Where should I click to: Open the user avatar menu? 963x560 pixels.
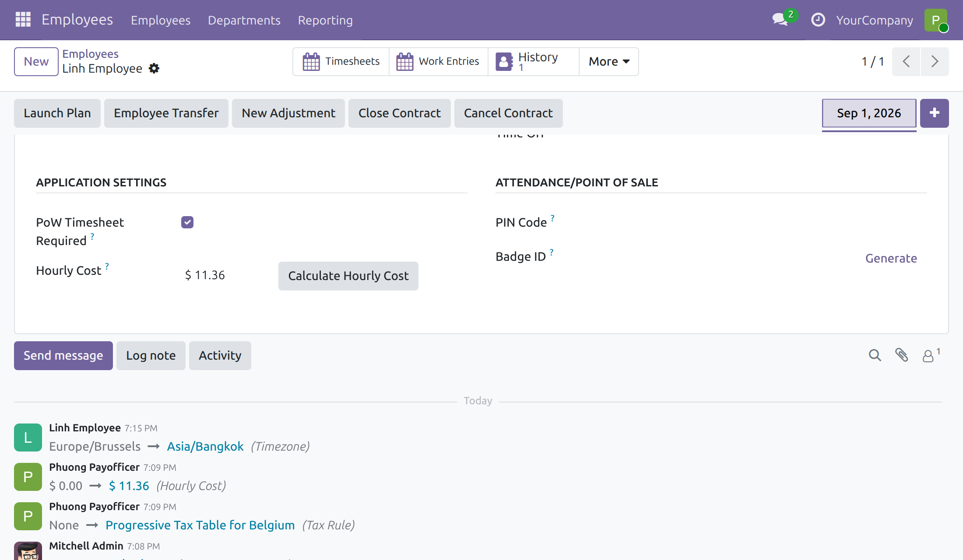coord(936,20)
